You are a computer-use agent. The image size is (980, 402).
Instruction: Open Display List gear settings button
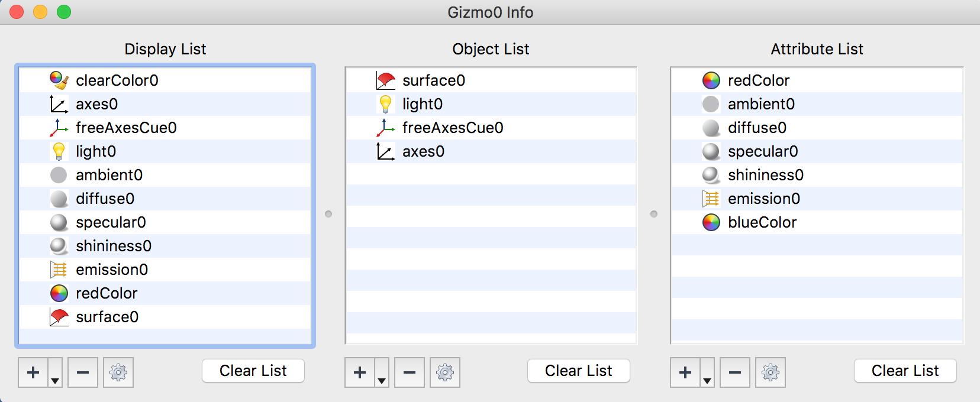click(118, 372)
